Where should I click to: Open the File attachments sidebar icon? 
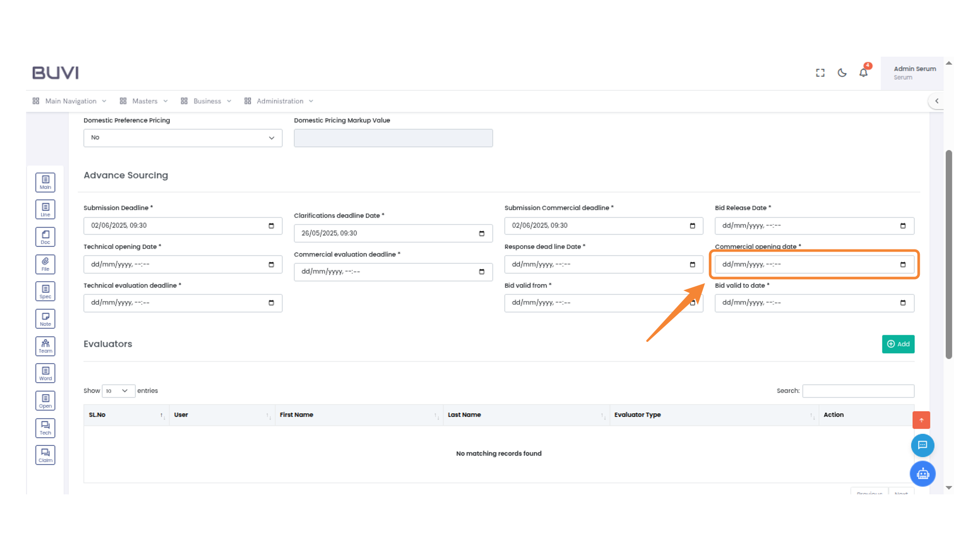pos(45,264)
